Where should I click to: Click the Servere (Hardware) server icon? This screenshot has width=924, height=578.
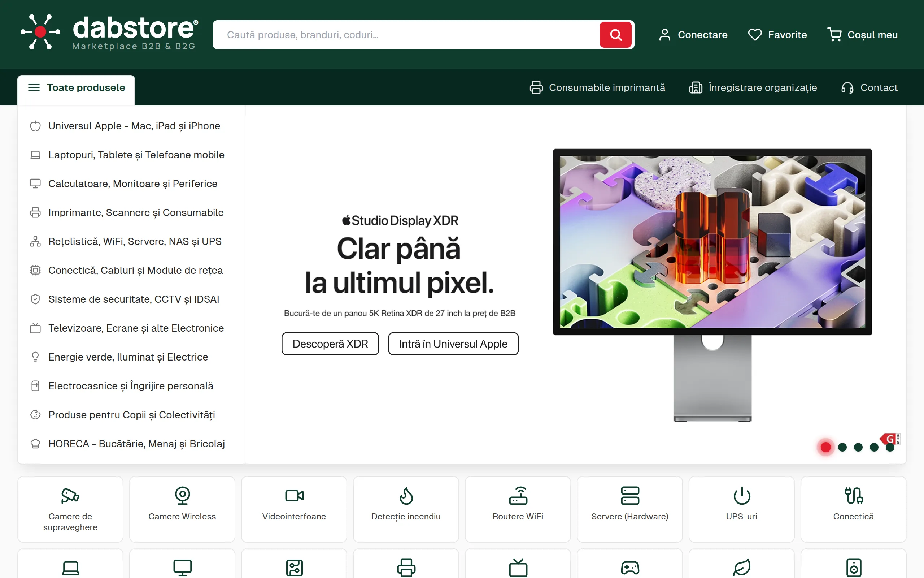click(630, 495)
